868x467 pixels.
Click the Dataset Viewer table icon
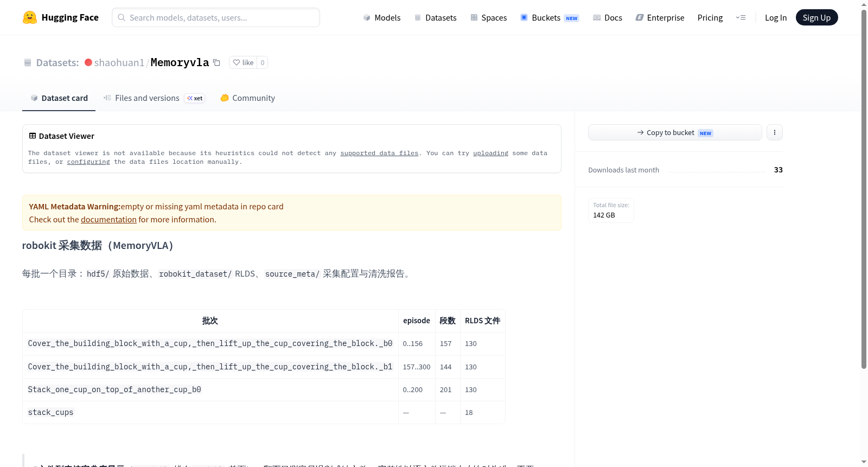(33, 136)
